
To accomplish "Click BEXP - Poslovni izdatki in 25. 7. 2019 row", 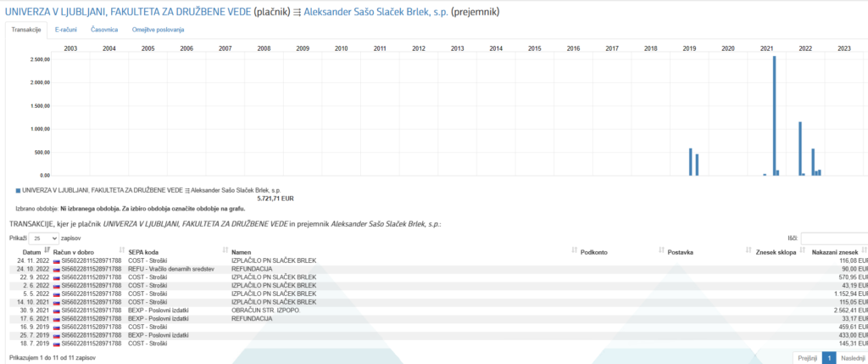I will pos(159,336).
